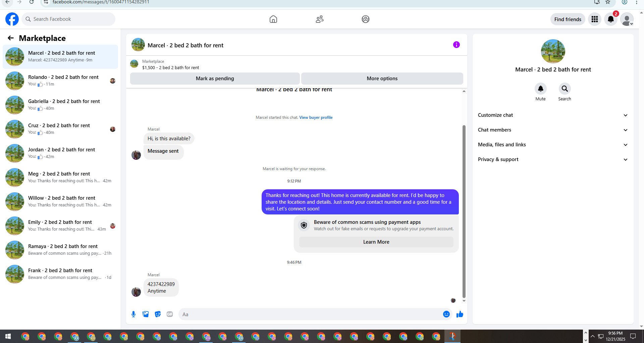Open Jordan conversation in list
Image resolution: width=644 pixels, height=343 pixels.
pos(60,153)
